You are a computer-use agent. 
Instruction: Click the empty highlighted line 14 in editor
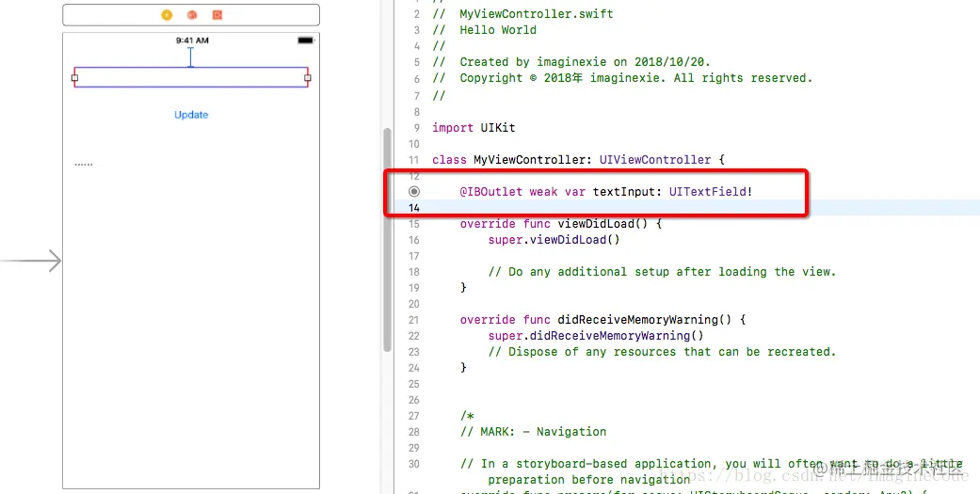[687, 208]
